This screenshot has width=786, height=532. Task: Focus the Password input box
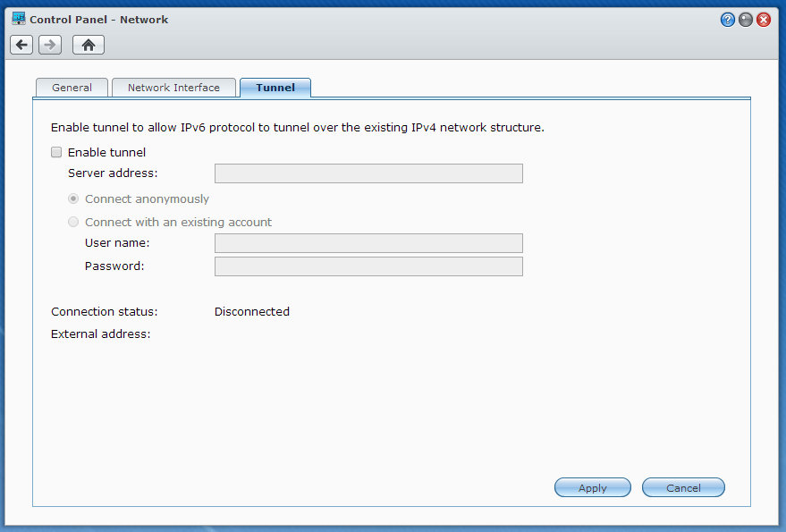point(368,266)
